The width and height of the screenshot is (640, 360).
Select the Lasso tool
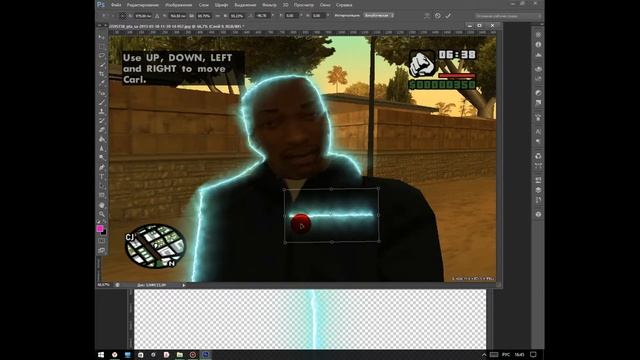tap(102, 56)
